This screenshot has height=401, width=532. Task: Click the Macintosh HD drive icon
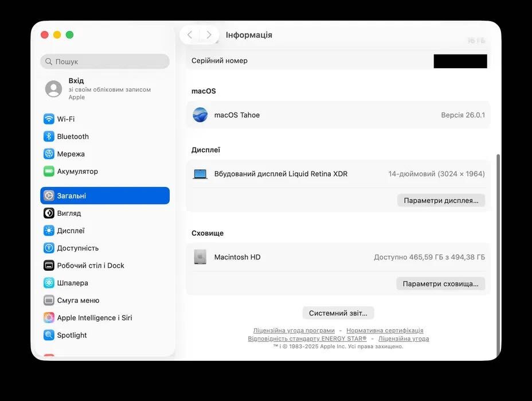point(200,257)
